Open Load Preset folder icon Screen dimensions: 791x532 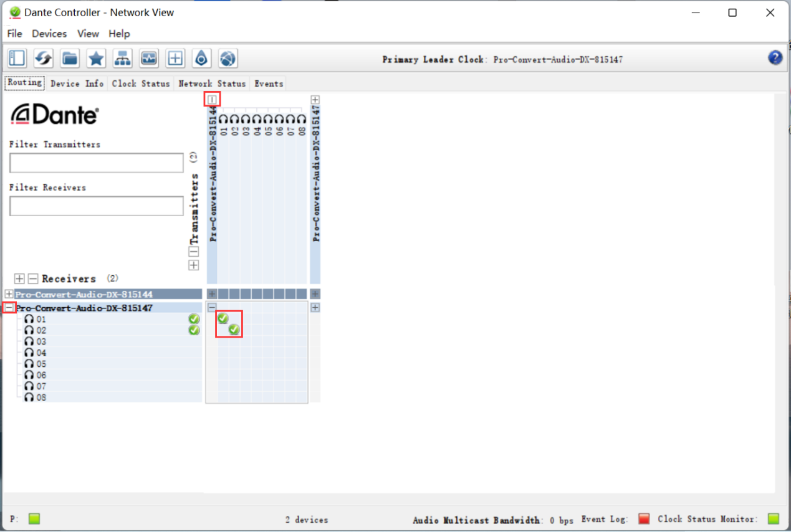pyautogui.click(x=70, y=59)
